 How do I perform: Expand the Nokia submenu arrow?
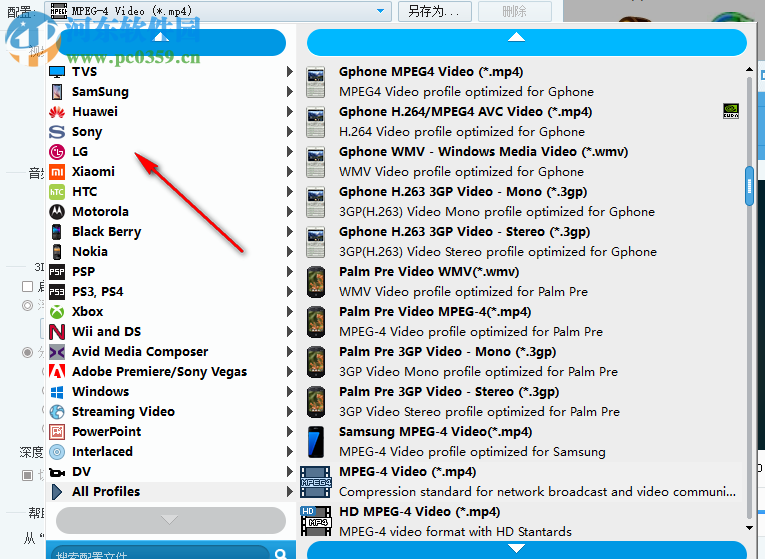tap(289, 252)
